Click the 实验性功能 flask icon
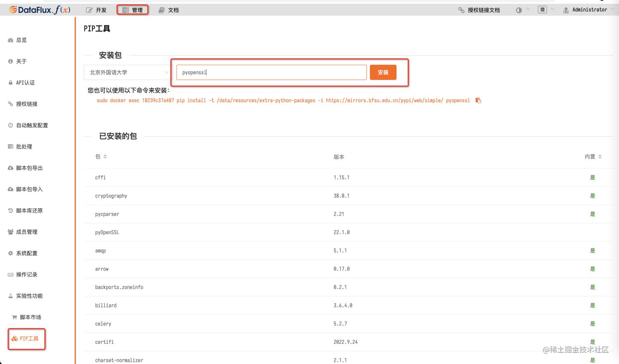 tap(11, 296)
